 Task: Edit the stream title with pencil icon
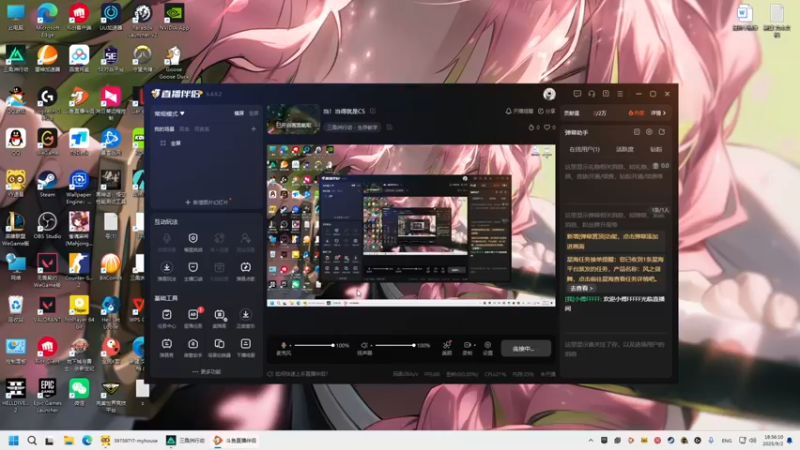tap(373, 111)
